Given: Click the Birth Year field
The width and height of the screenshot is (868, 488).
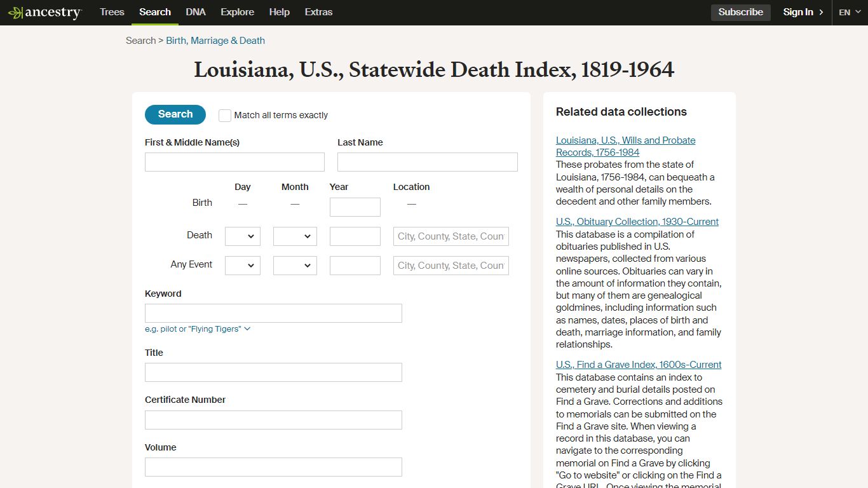Looking at the screenshot, I should pyautogui.click(x=355, y=207).
